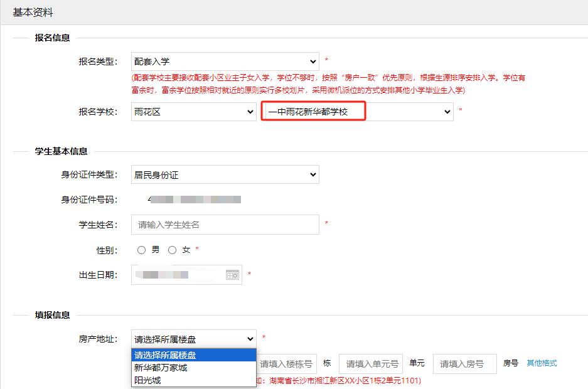The height and width of the screenshot is (389, 588).
Task: Click the 学生姓名 input field
Action: tap(225, 225)
